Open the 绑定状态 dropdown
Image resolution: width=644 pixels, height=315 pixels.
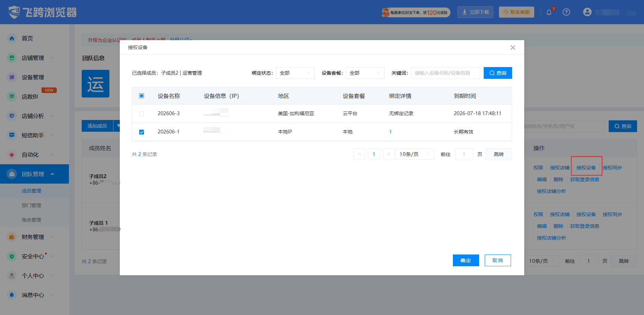(x=295, y=73)
